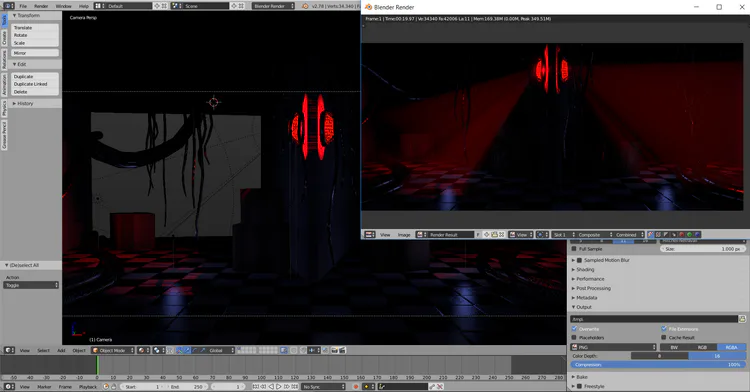Click the Rotate button
Viewport: 750px width, 392px height.
point(35,35)
